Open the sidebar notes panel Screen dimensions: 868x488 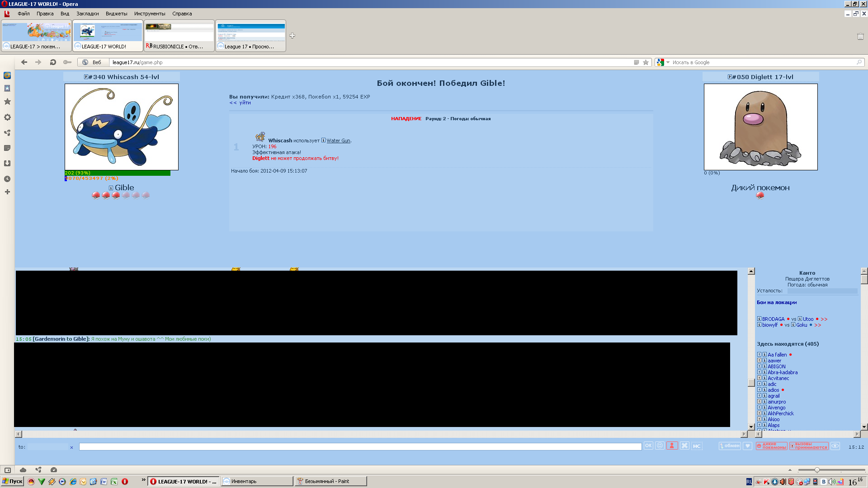7,148
